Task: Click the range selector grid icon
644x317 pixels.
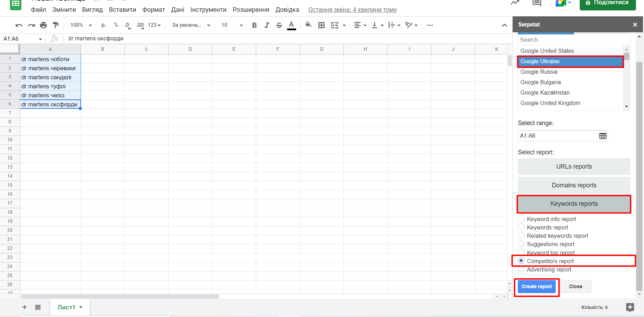Action: (x=603, y=136)
